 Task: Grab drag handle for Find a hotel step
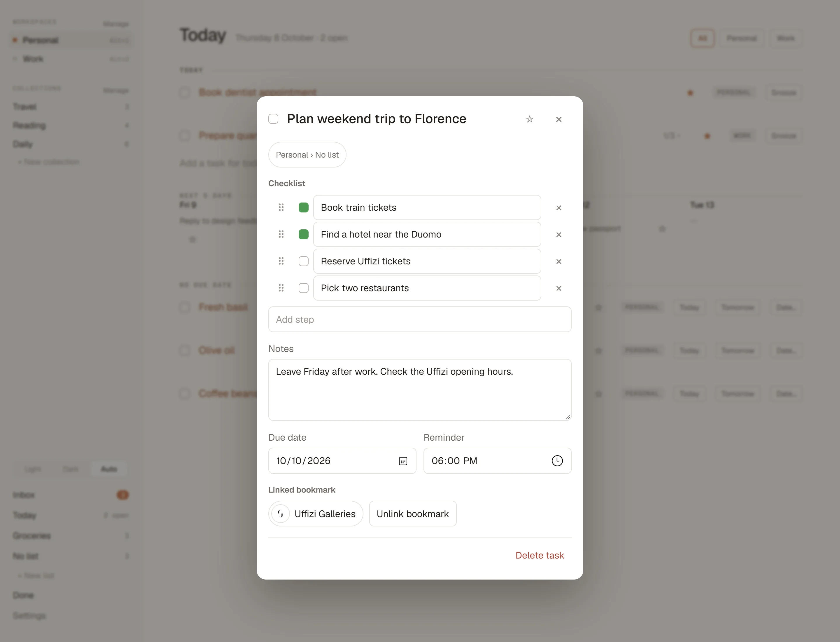[281, 234]
